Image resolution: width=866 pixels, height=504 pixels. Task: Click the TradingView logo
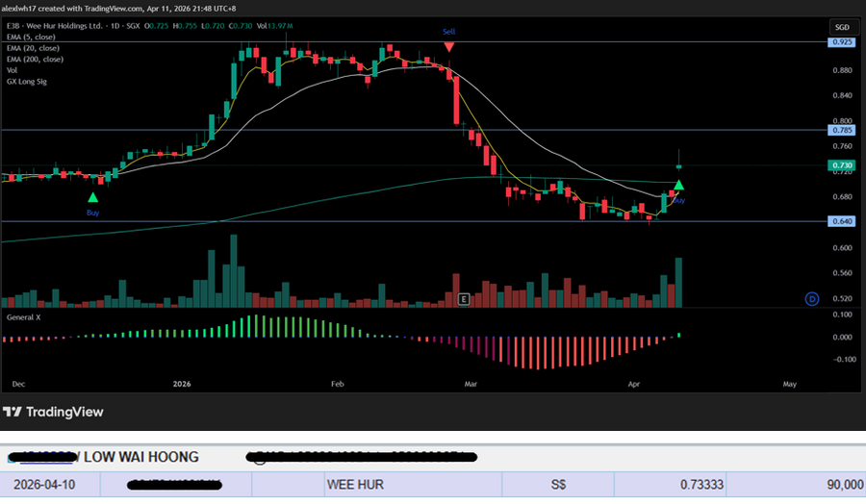(53, 412)
